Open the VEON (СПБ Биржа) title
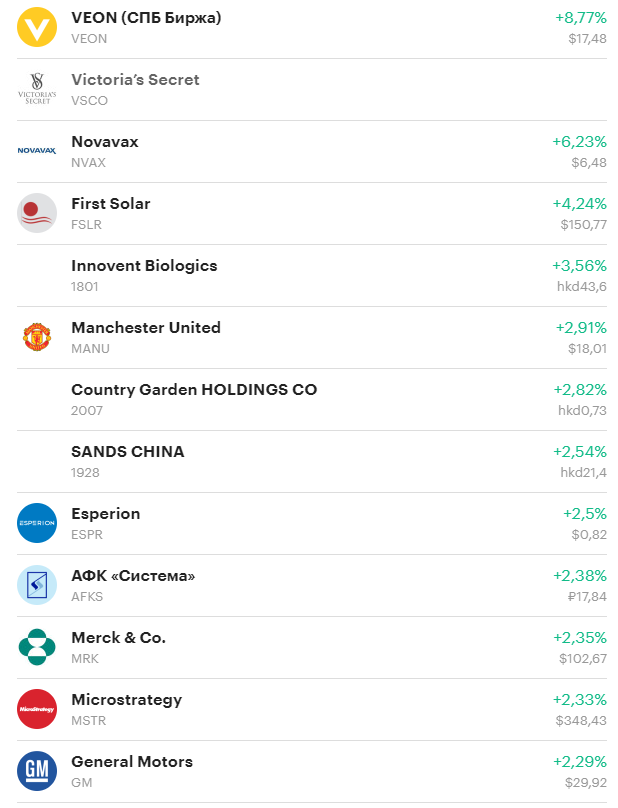 146,18
